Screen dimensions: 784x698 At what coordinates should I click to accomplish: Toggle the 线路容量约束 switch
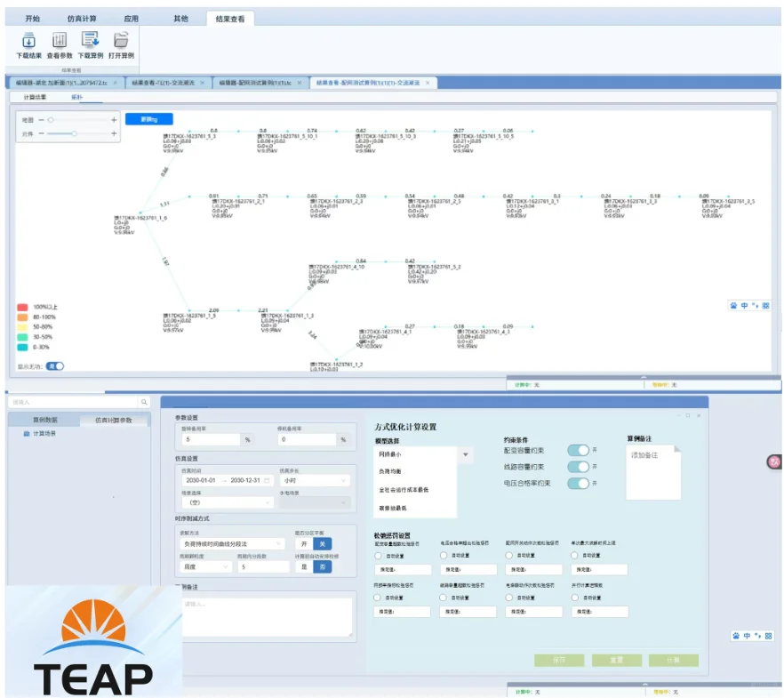579,467
